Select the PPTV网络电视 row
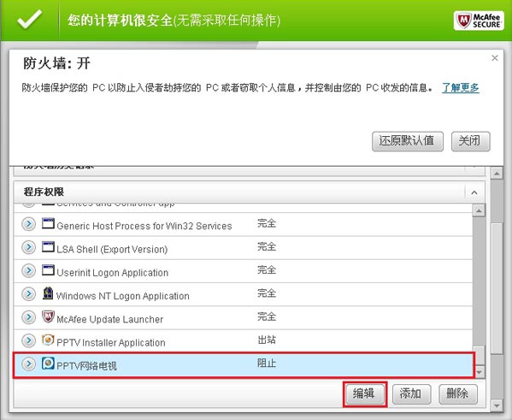The image size is (512, 420). point(244,364)
